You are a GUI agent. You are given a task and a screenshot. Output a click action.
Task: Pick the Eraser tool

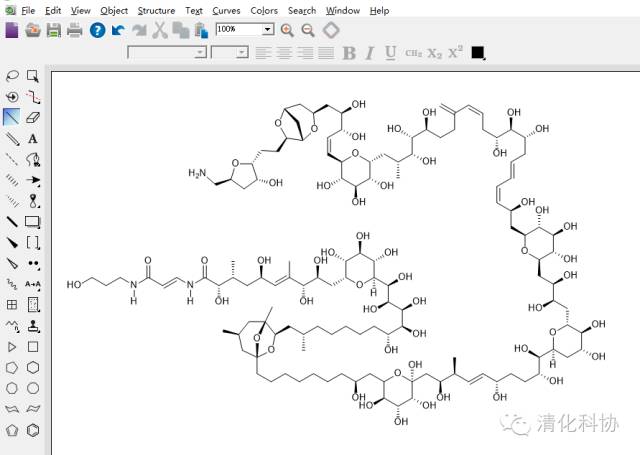33,118
